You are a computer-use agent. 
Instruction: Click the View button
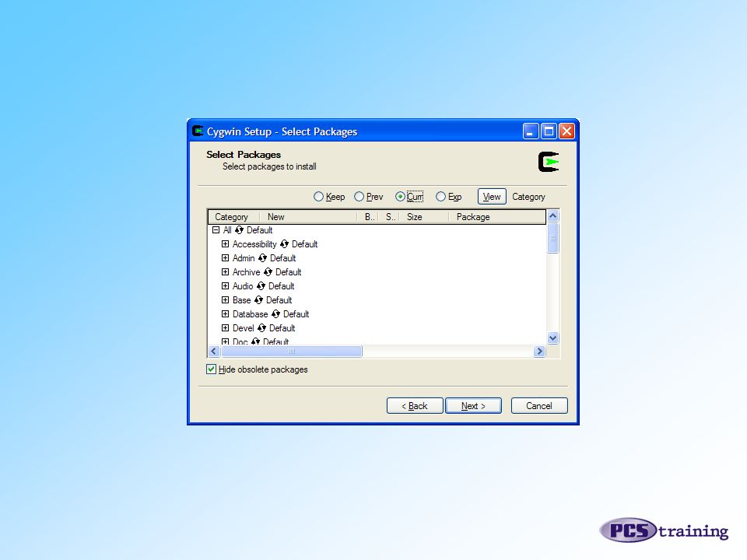[x=492, y=197]
